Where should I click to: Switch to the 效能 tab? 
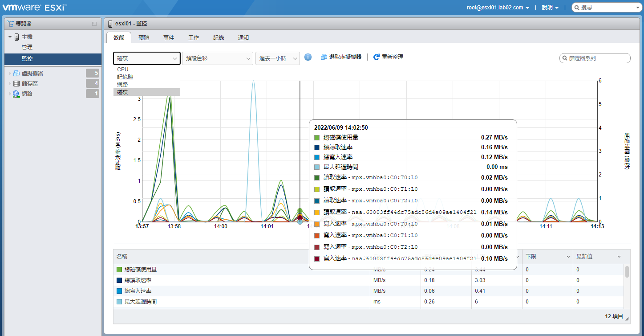point(119,38)
